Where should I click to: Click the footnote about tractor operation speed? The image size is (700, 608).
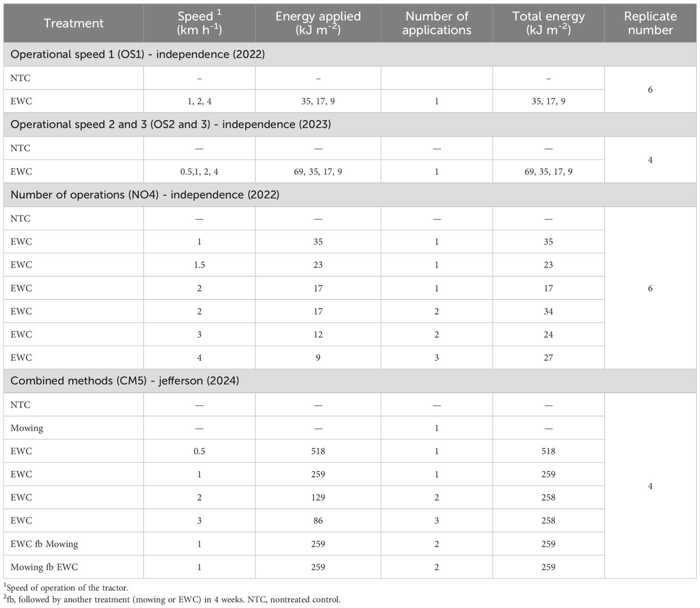coord(66,588)
